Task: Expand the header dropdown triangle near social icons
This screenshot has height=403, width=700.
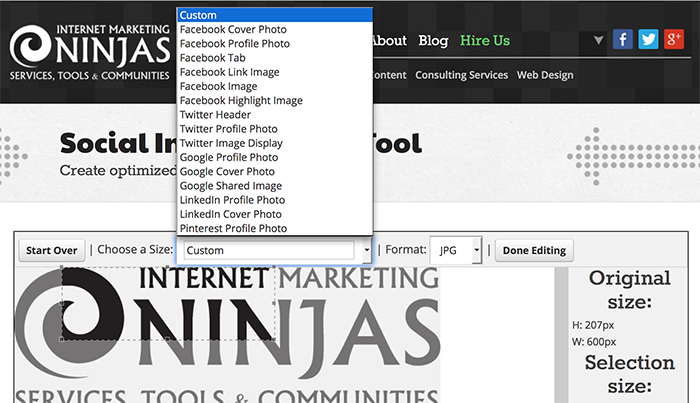Action: tap(599, 40)
